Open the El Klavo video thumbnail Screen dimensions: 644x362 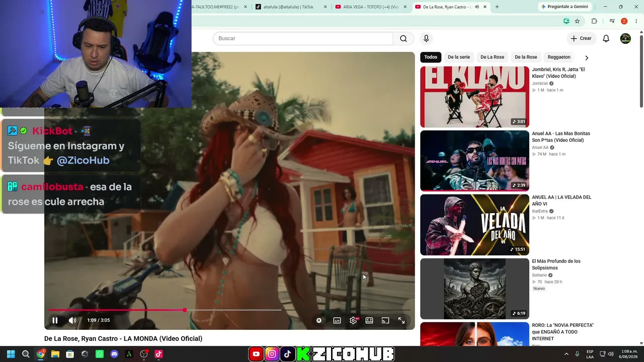coord(474,97)
